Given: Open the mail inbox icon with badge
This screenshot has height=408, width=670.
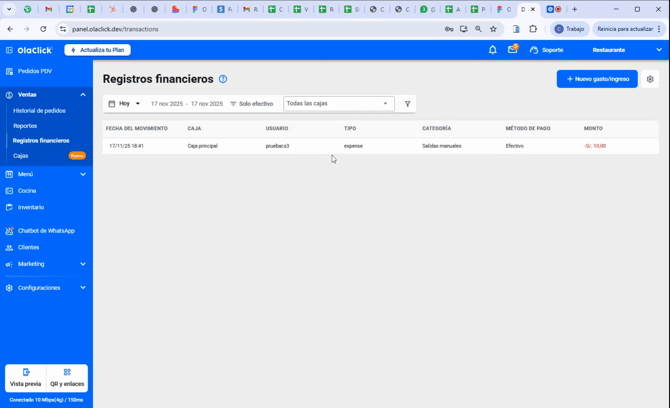Looking at the screenshot, I should 512,50.
